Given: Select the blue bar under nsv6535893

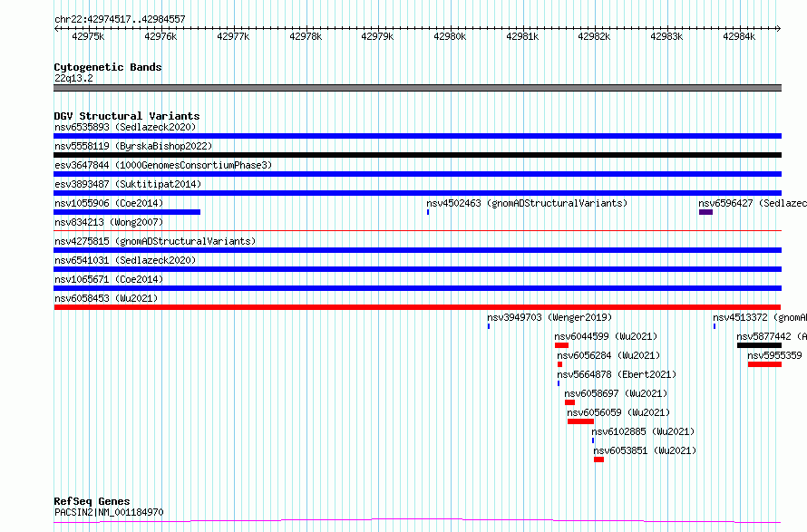Looking at the screenshot, I should pos(417,136).
